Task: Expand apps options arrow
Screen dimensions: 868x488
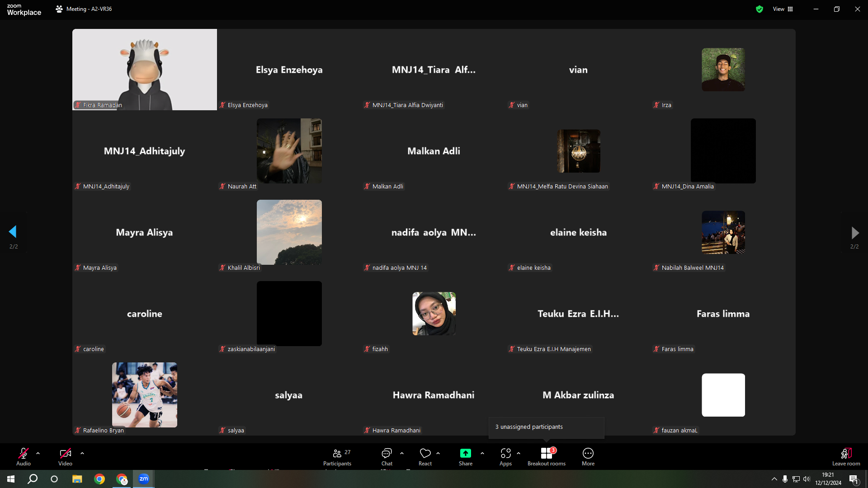Action: pos(519,453)
